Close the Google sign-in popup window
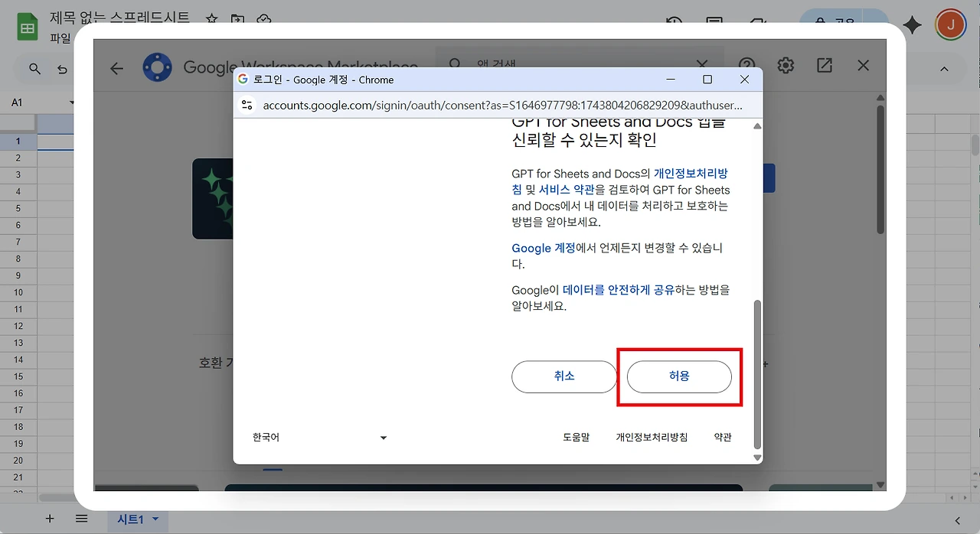980x534 pixels. [744, 80]
